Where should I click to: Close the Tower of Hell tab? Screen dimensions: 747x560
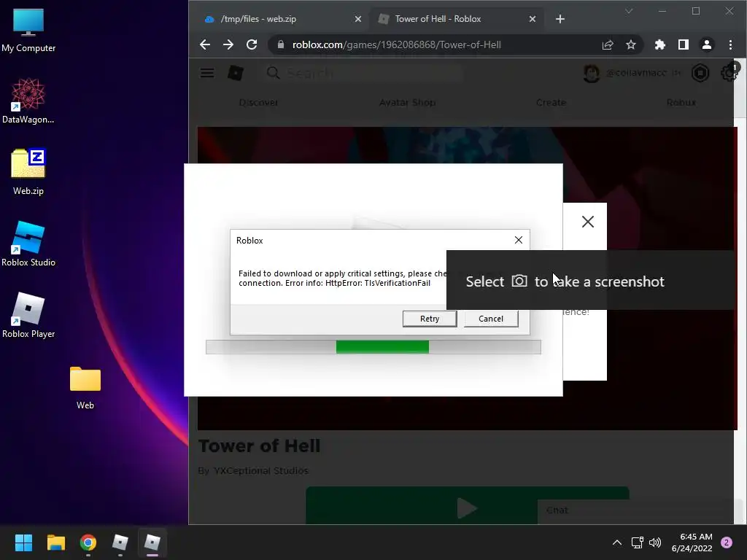pyautogui.click(x=532, y=19)
